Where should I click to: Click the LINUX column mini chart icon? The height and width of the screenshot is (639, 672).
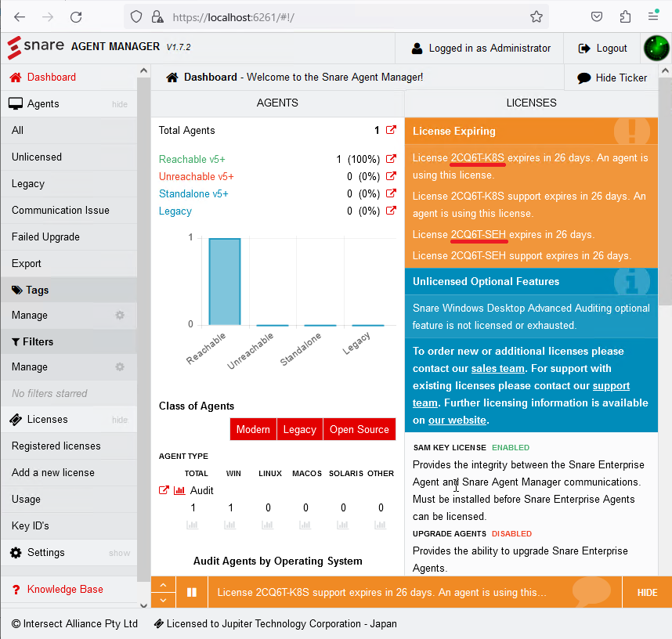[x=267, y=525]
